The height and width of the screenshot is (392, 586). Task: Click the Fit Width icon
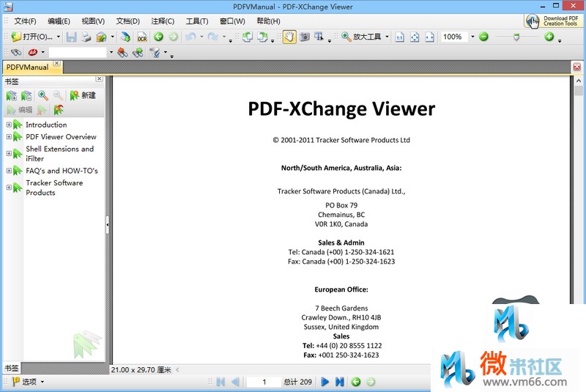[x=430, y=37]
